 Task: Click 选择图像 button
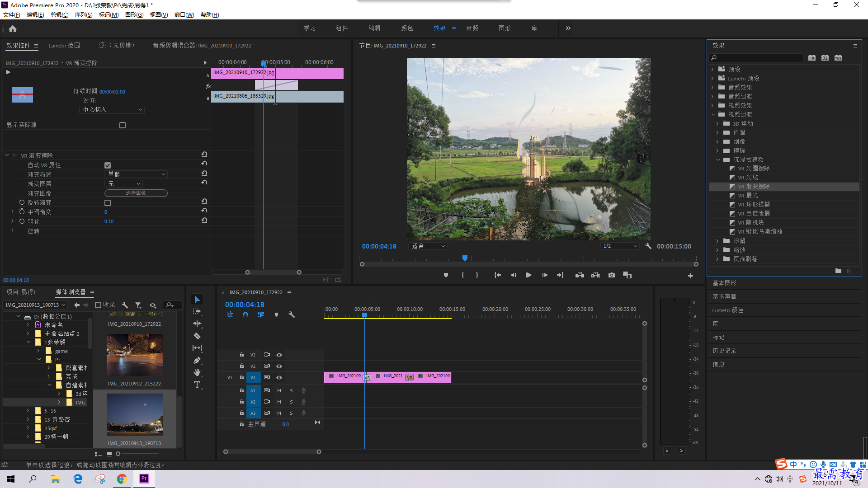[x=136, y=193]
